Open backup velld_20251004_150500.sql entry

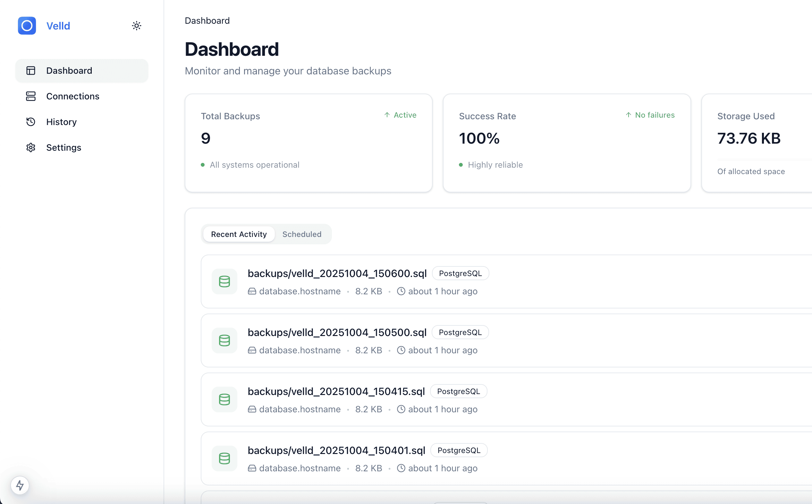[337, 332]
